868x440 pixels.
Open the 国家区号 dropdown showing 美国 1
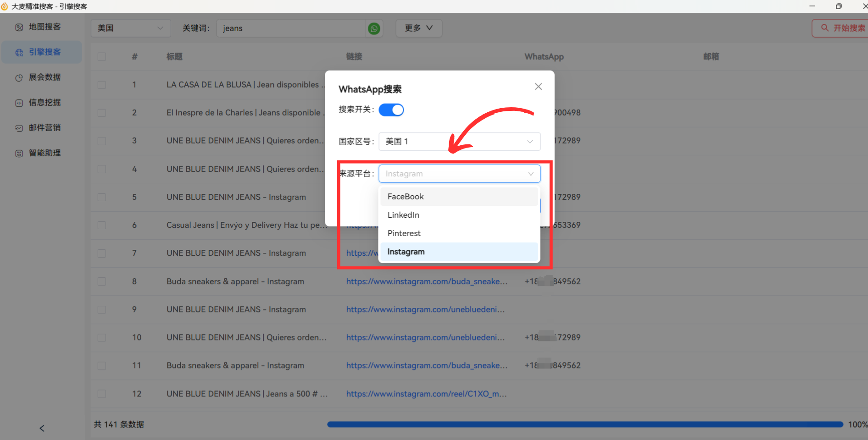point(459,142)
